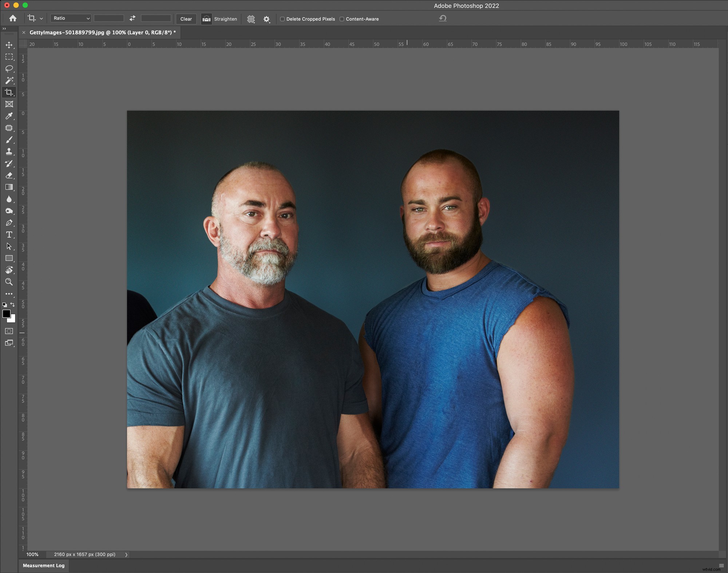
Task: Open the foreground color swatch
Action: tap(7, 314)
